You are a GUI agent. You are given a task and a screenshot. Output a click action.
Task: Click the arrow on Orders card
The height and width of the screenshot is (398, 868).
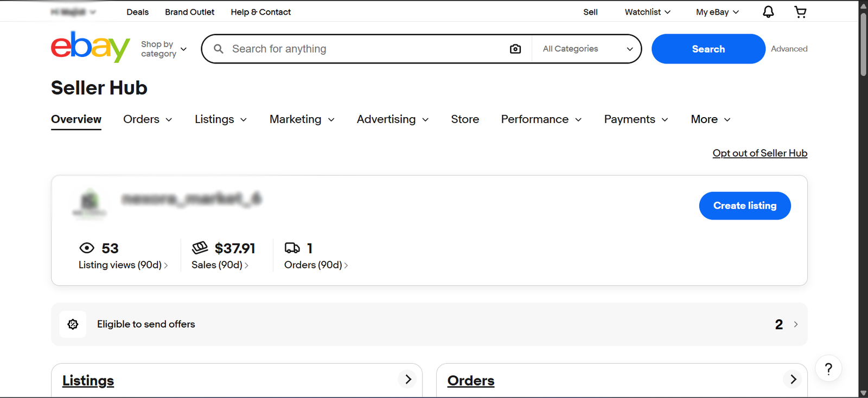click(x=793, y=379)
